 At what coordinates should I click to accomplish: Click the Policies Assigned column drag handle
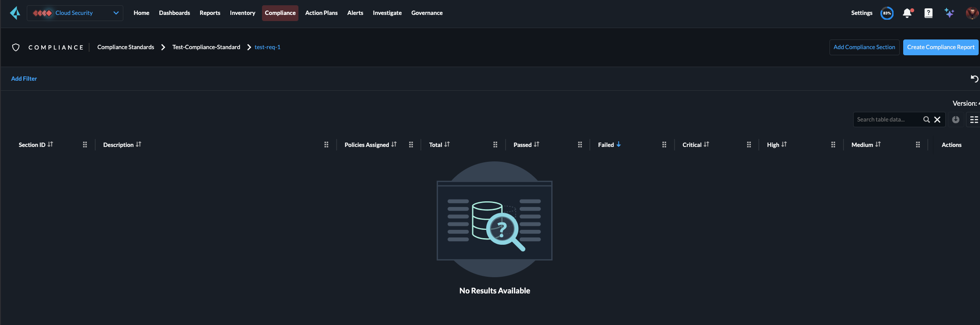point(411,145)
